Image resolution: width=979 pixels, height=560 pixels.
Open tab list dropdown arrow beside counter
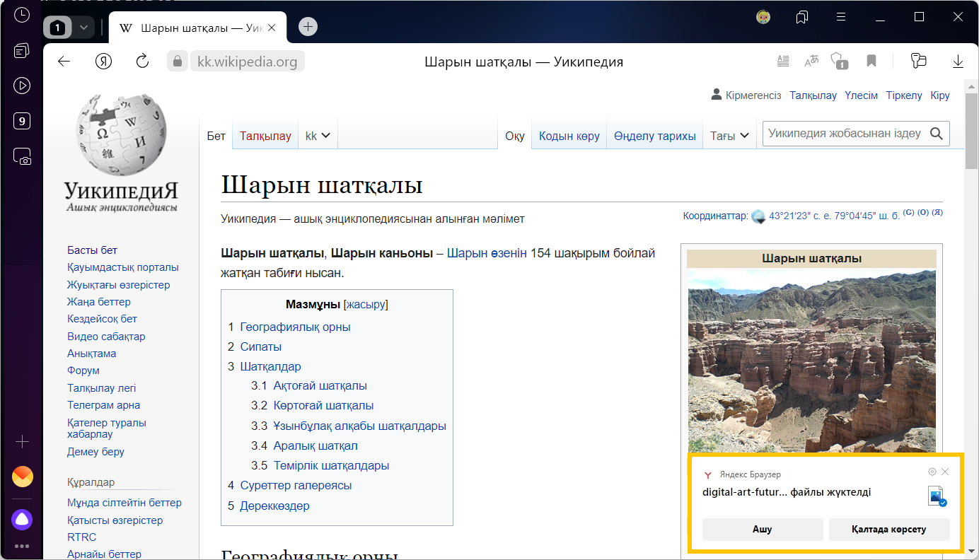pyautogui.click(x=83, y=28)
